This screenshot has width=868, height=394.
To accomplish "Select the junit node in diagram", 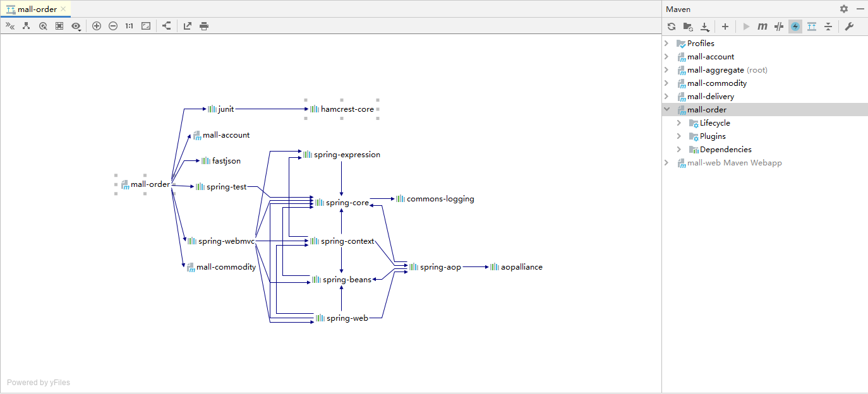I will (221, 109).
